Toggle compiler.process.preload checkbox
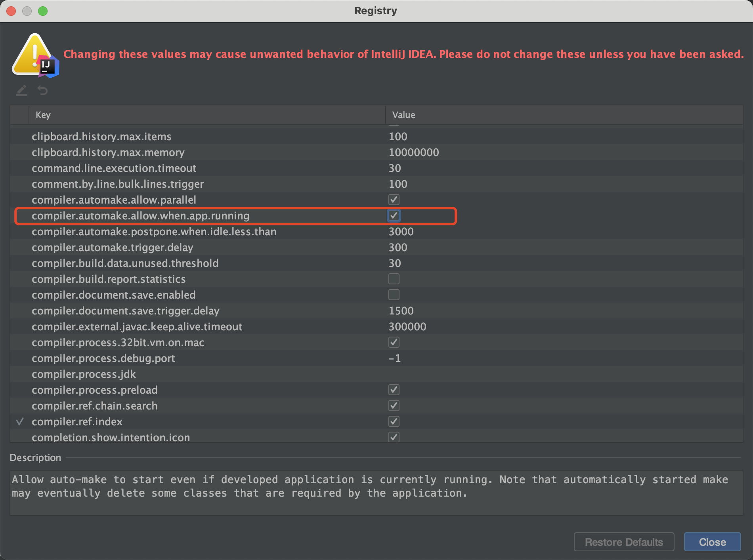Screen dimensions: 753x560 click(x=394, y=390)
